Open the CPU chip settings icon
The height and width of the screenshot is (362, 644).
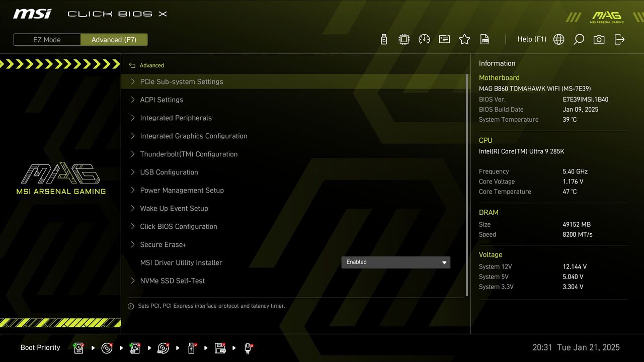coord(404,39)
